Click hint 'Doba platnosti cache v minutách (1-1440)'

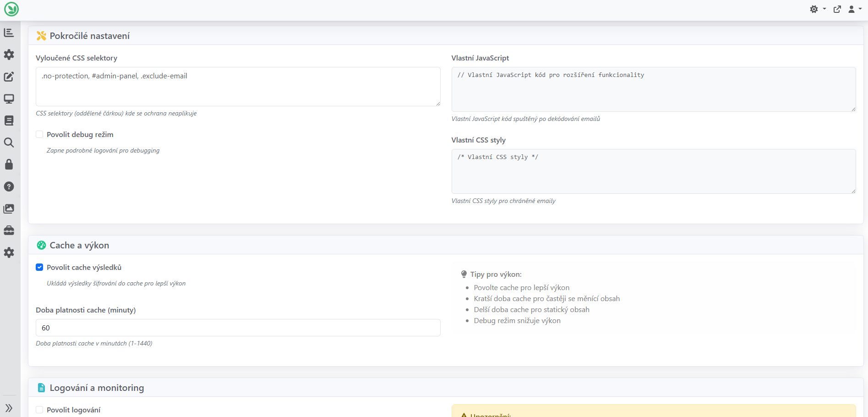(x=94, y=343)
